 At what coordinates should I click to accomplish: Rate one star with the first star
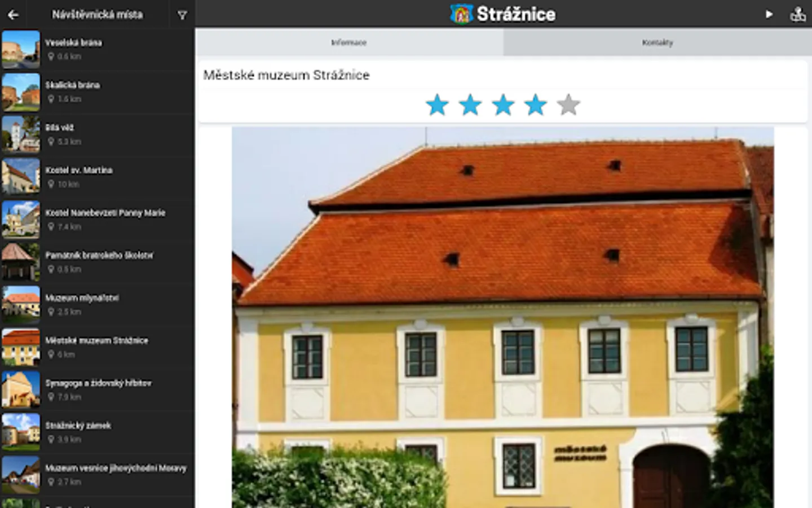(437, 105)
